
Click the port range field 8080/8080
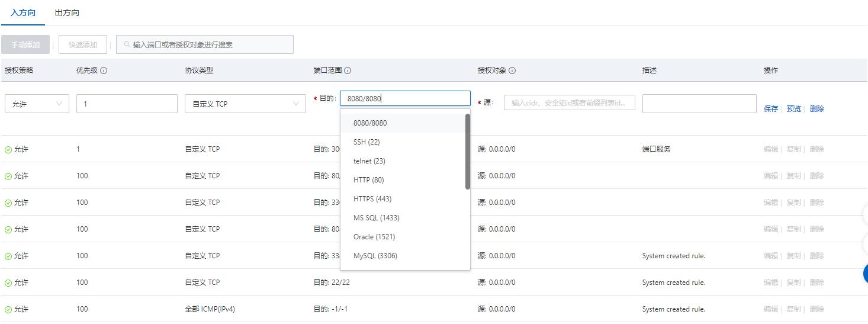pos(405,98)
